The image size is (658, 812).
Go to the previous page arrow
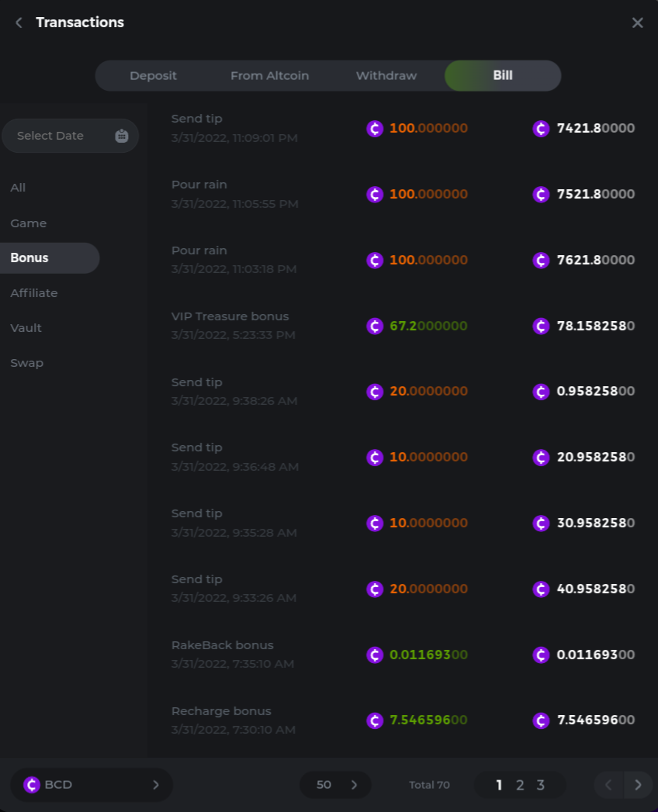pyautogui.click(x=608, y=785)
